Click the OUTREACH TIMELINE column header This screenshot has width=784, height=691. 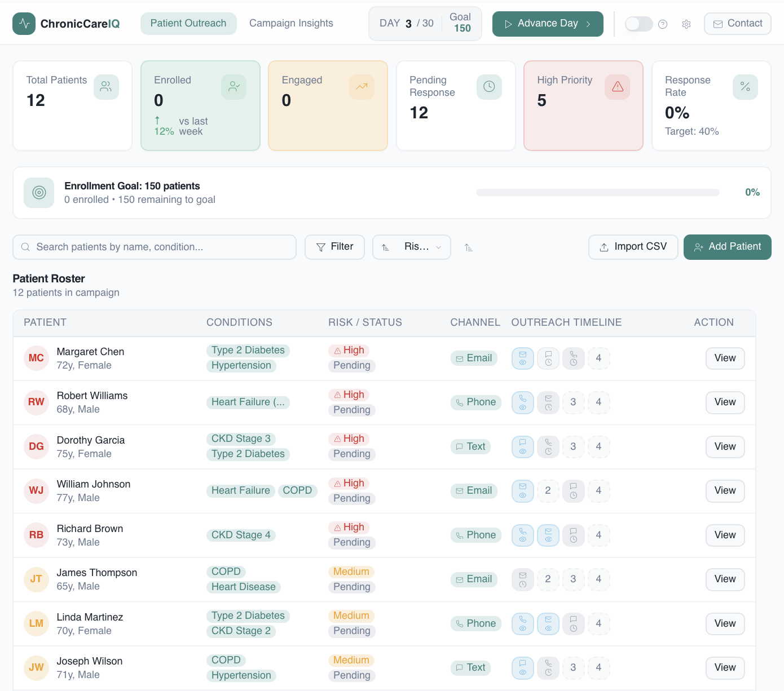click(566, 323)
